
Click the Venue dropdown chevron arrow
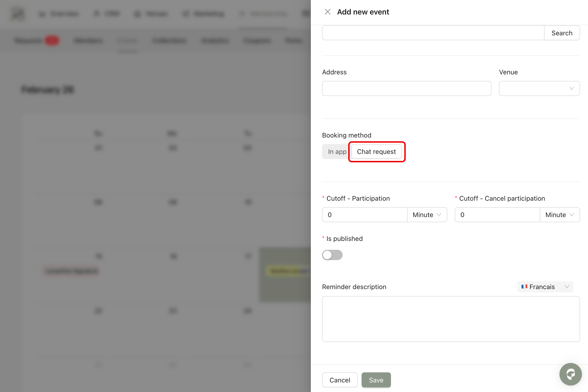[571, 88]
